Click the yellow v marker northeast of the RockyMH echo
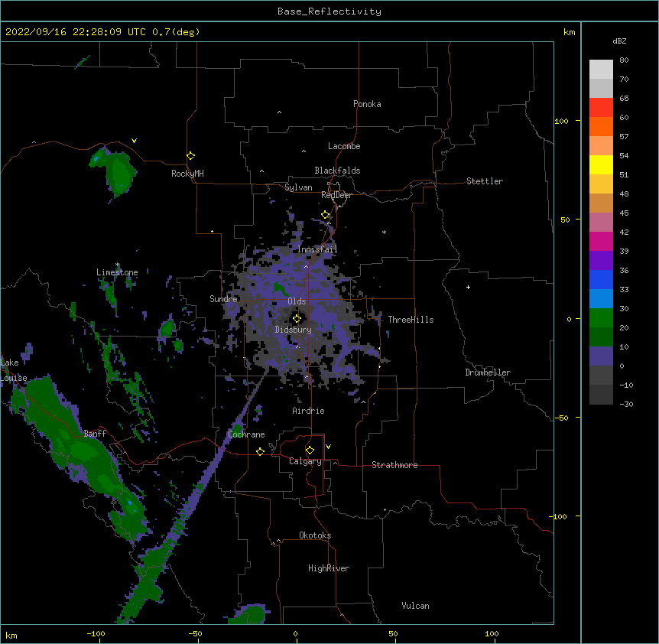Viewport: 659px width, 644px height. tap(134, 141)
